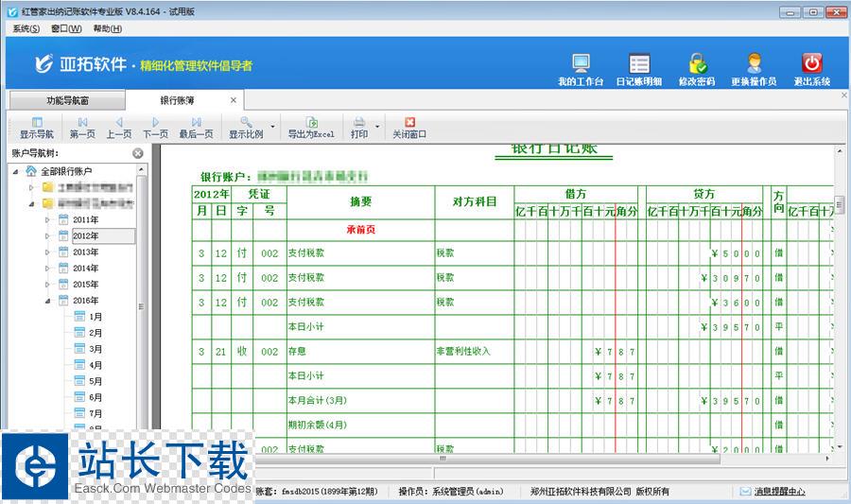Expand the 2011年 tree node
851x504 pixels.
click(x=47, y=219)
